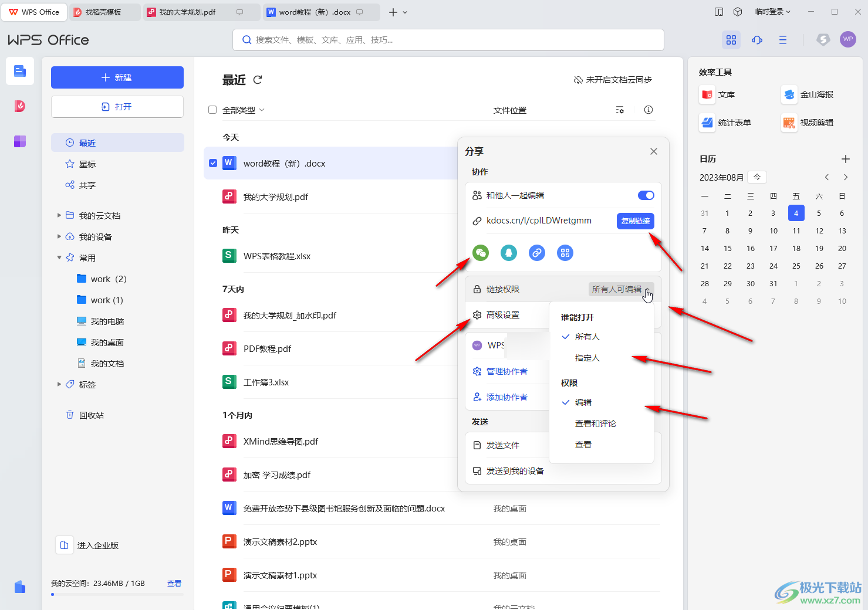Open the filter settings icon in file list header
868x610 pixels.
coord(620,110)
